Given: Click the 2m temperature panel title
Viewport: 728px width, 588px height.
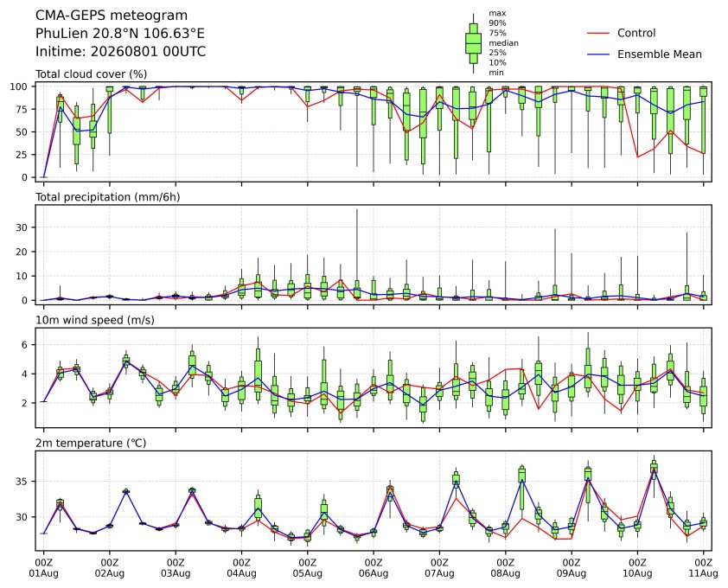Looking at the screenshot, I should coord(91,443).
